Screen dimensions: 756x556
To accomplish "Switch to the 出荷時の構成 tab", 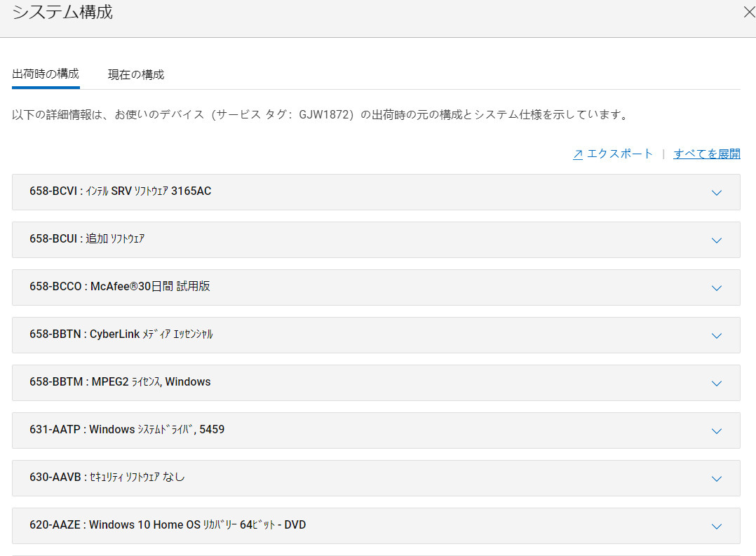I will [46, 74].
